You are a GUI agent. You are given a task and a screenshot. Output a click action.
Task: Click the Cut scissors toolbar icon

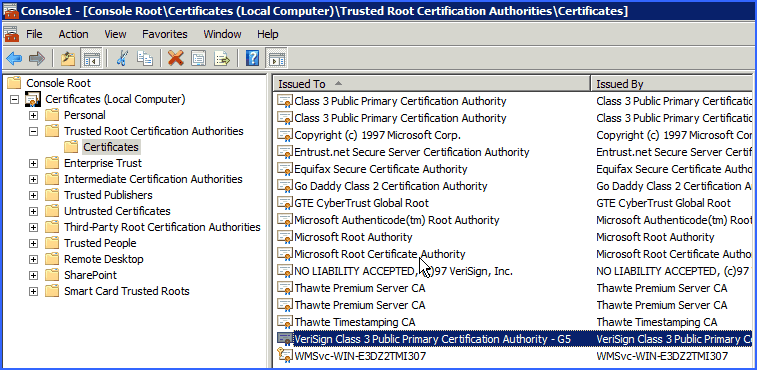122,59
